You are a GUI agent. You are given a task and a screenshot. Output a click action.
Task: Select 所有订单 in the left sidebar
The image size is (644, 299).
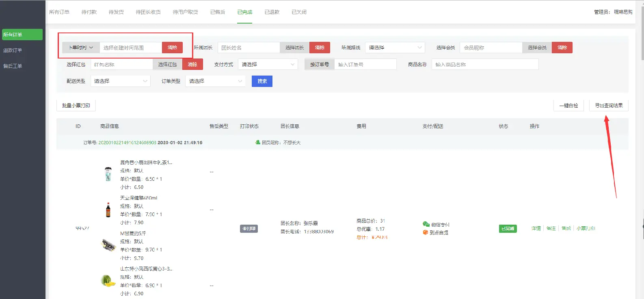pos(22,35)
